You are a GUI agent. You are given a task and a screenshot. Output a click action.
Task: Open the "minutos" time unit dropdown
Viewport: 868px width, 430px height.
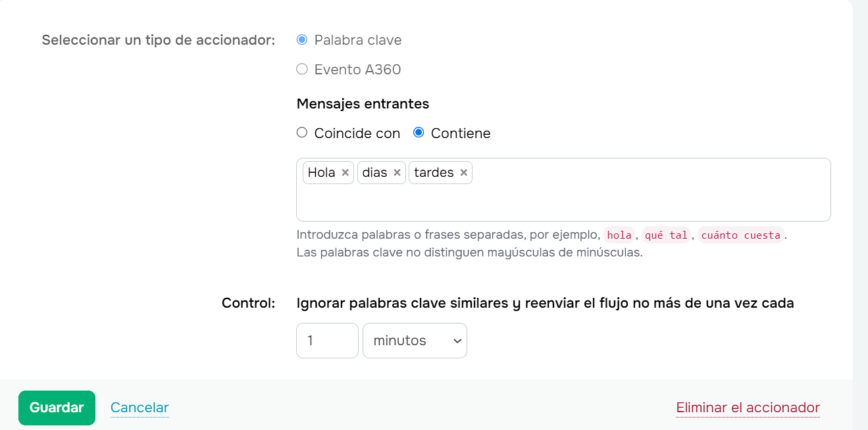pos(415,341)
